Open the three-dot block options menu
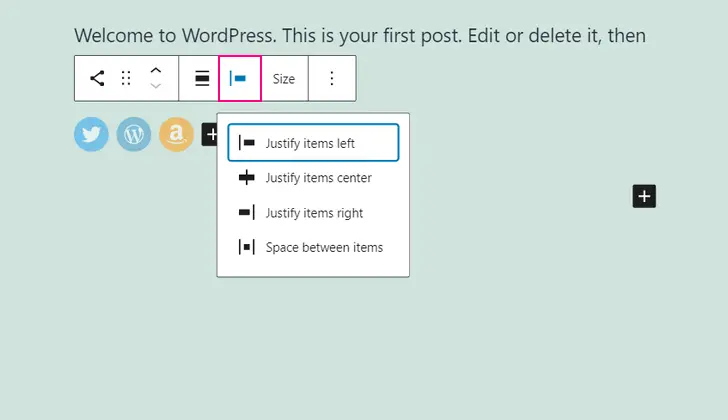Image resolution: width=728 pixels, height=420 pixels. (x=332, y=78)
